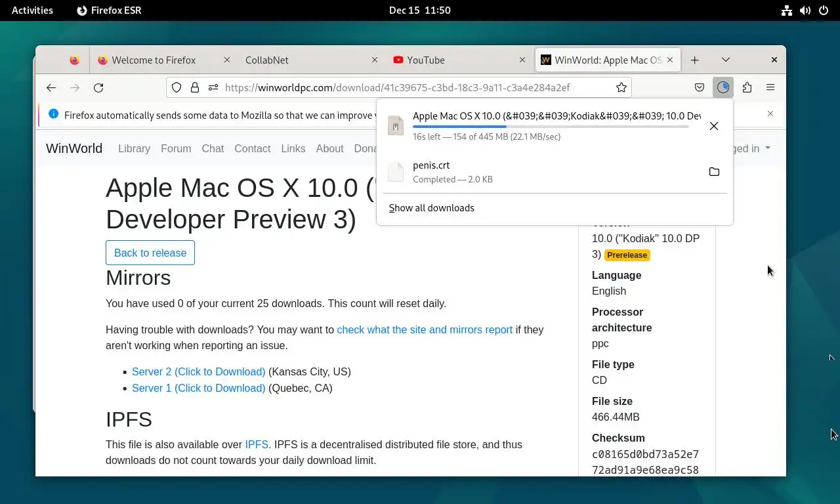
Task: Switch to Welcome to Firefox tab
Action: pos(164,60)
